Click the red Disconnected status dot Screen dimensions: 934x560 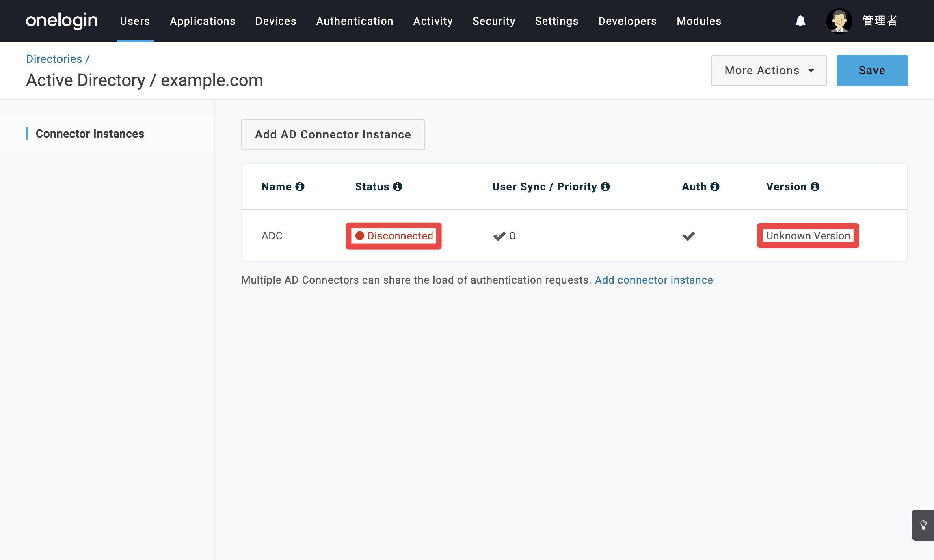(359, 236)
